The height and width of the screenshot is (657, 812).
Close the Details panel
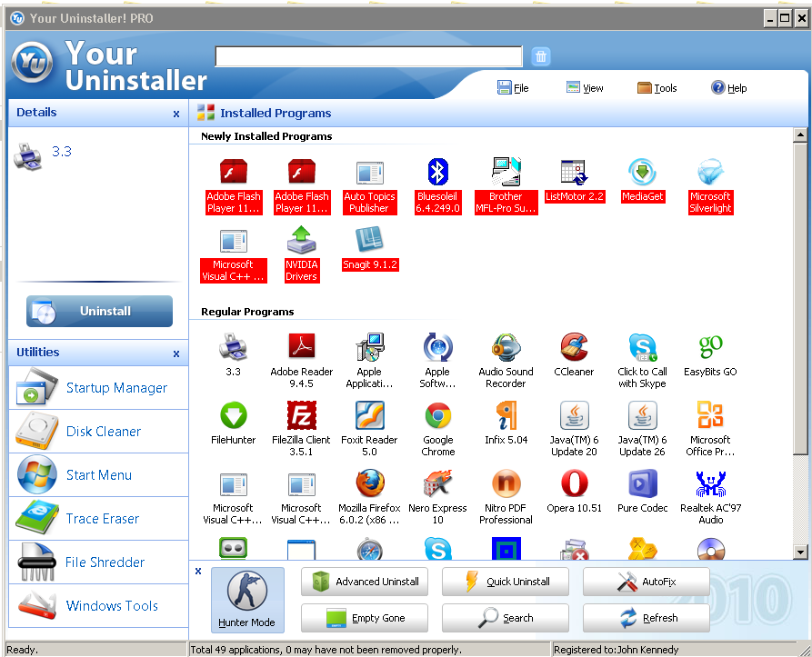(176, 114)
